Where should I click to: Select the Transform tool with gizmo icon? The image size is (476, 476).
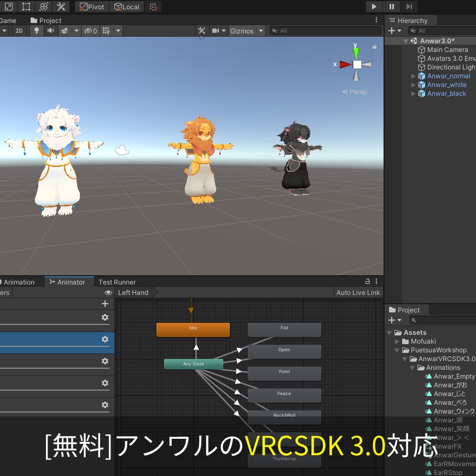[44, 7]
